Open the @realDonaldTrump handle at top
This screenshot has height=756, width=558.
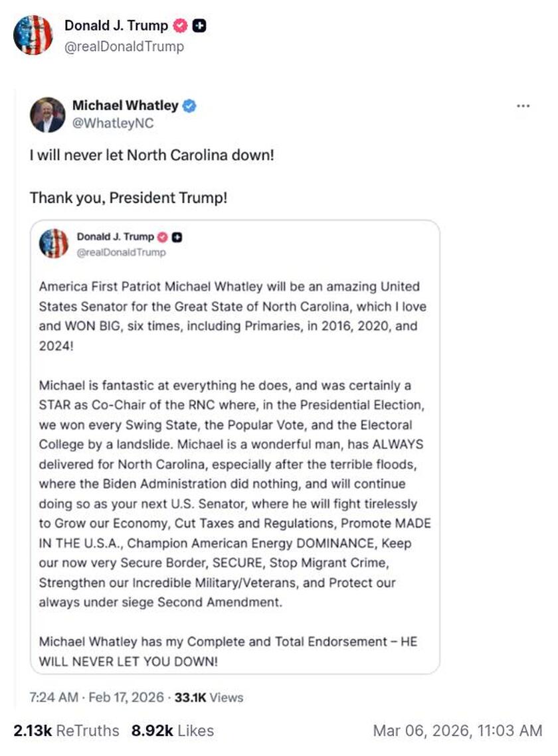(124, 46)
